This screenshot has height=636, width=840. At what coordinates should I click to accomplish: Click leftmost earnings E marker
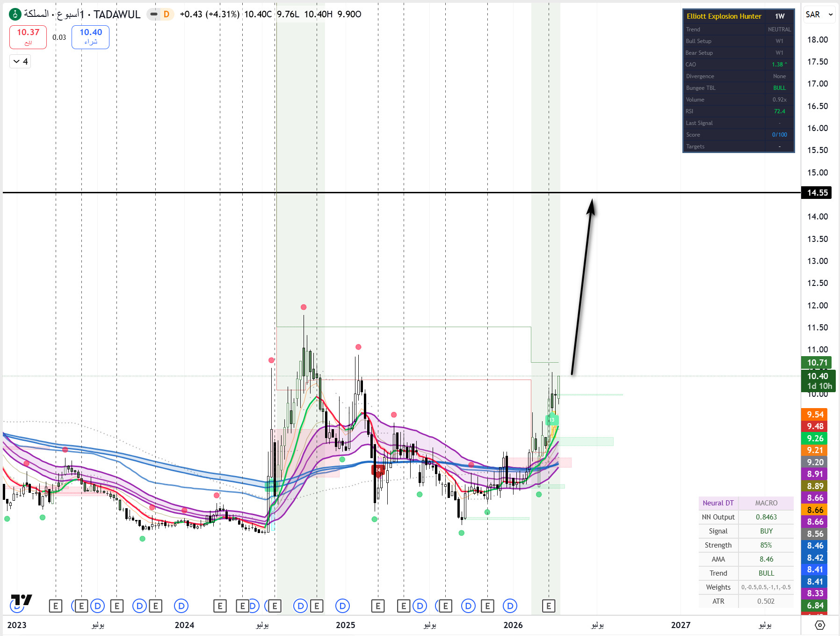[x=55, y=606]
